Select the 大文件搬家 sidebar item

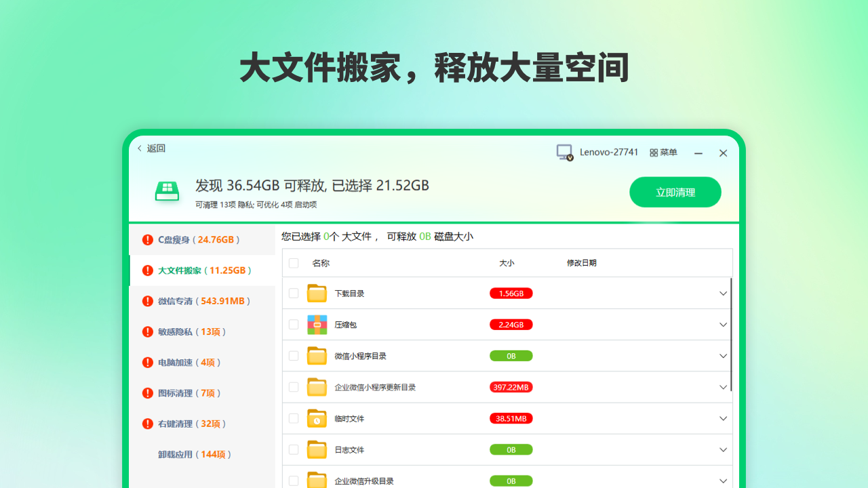click(x=202, y=270)
